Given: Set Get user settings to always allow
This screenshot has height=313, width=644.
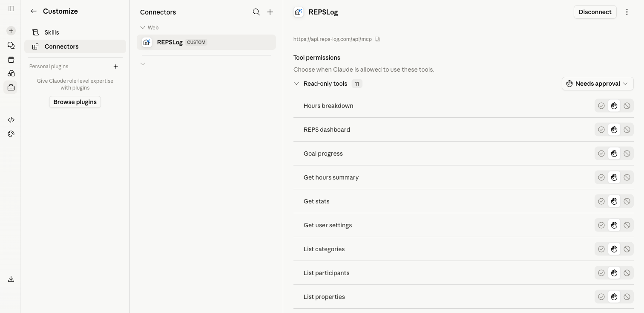Looking at the screenshot, I should coord(601,225).
